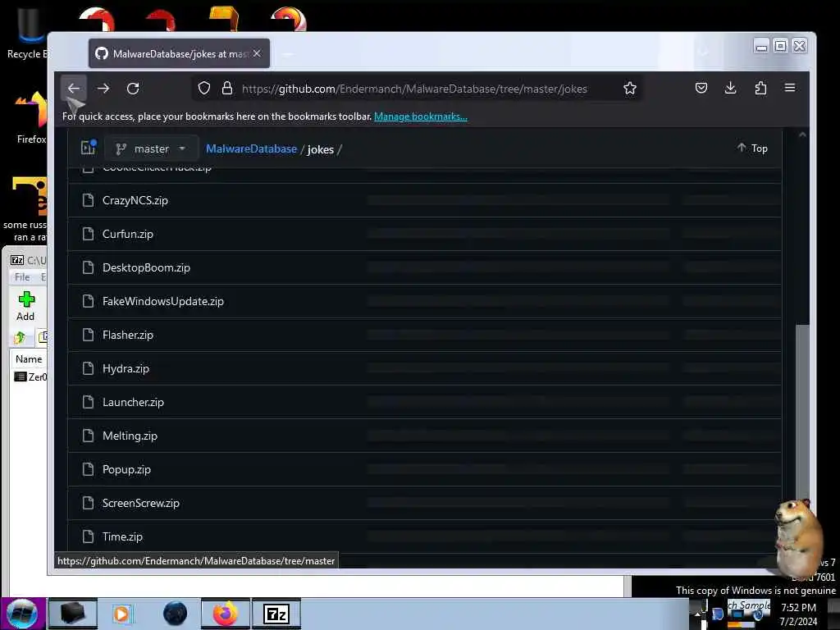Click the file icon beside ScreenScrew.zip
Image resolution: width=840 pixels, height=630 pixels.
(89, 503)
